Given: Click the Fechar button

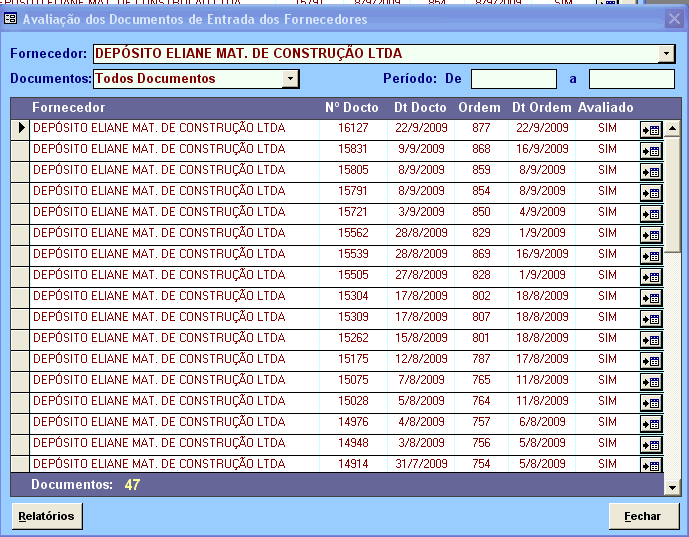Looking at the screenshot, I should tap(642, 516).
